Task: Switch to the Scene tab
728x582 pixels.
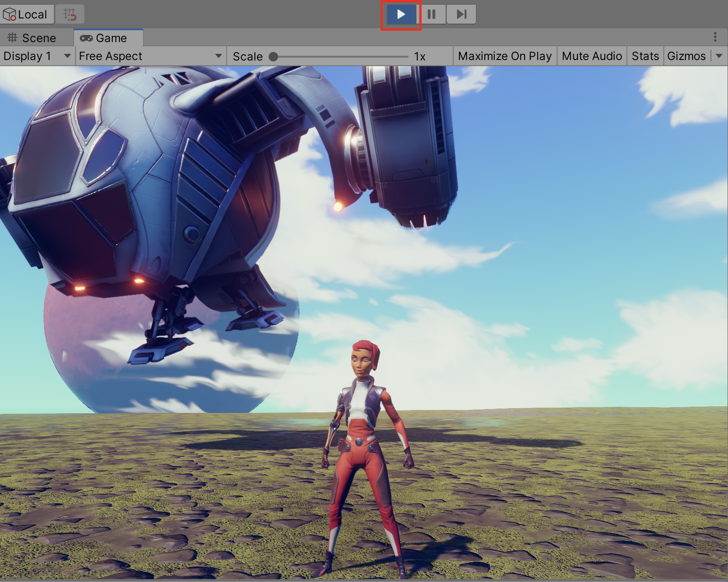Action: click(x=33, y=38)
